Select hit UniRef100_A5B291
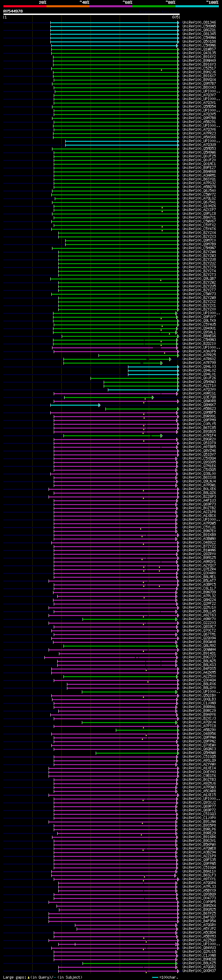This screenshot has height=980, width=222. point(199,122)
